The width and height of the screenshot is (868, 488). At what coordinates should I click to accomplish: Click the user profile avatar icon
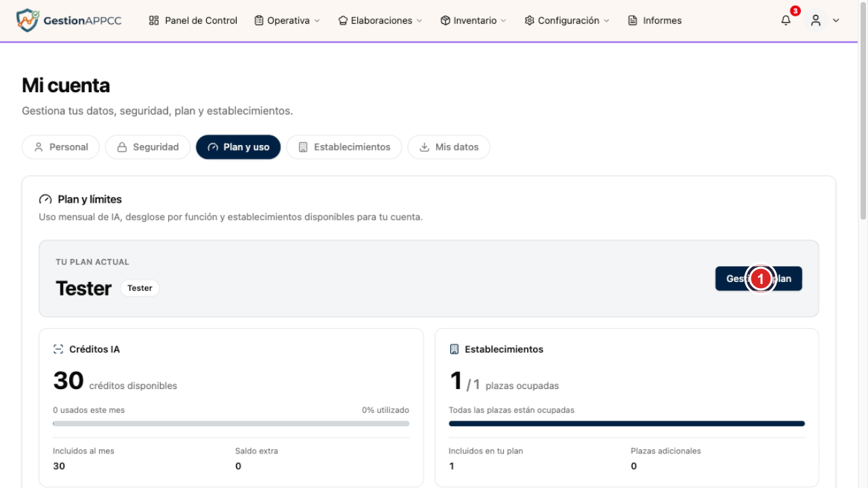tap(816, 20)
